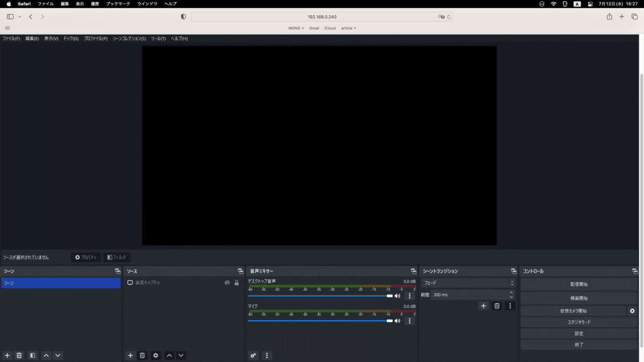Viewport: 644px width, 362px height.
Task: Open audio mixer three-dot menu at dock bottom
Action: click(267, 356)
